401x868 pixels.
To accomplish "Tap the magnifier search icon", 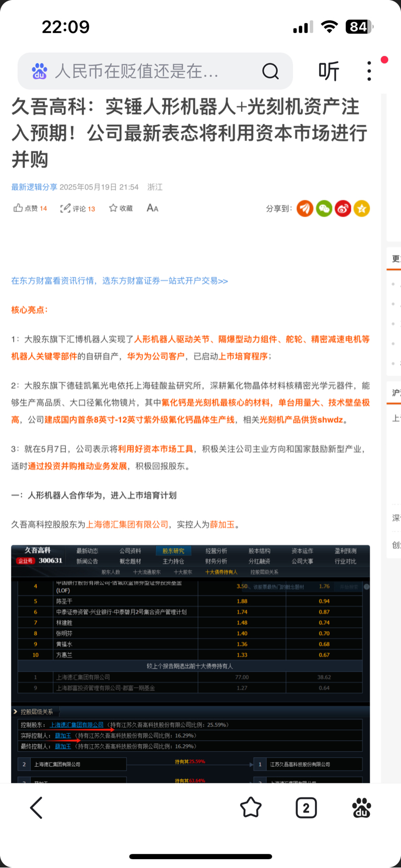I will click(270, 71).
